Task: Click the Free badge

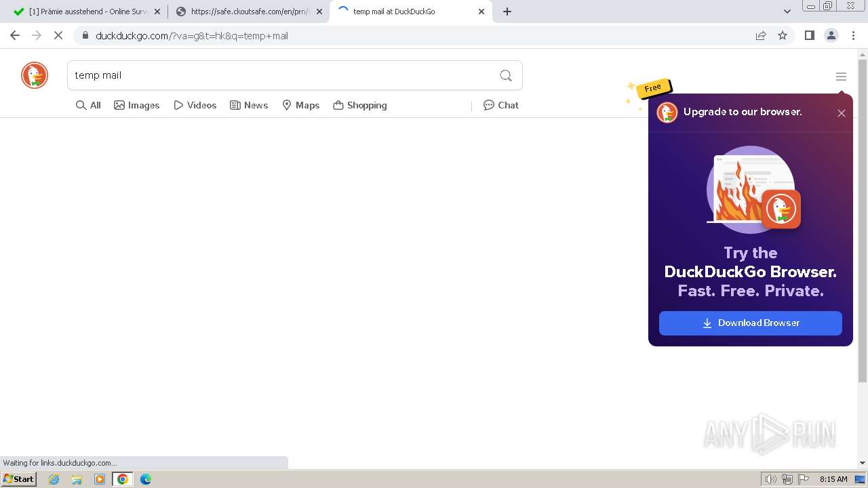Action: [653, 88]
